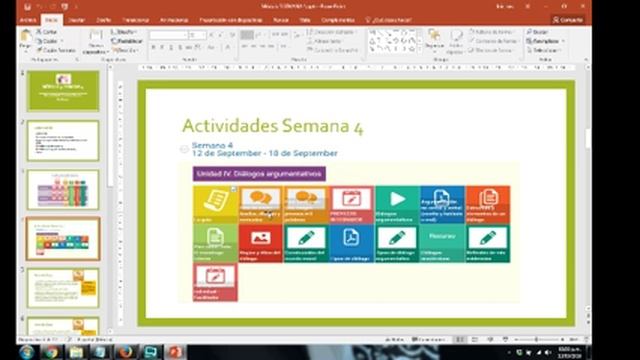The height and width of the screenshot is (360, 640).
Task: Click the Normal view icon in the status bar
Action: tap(460, 340)
